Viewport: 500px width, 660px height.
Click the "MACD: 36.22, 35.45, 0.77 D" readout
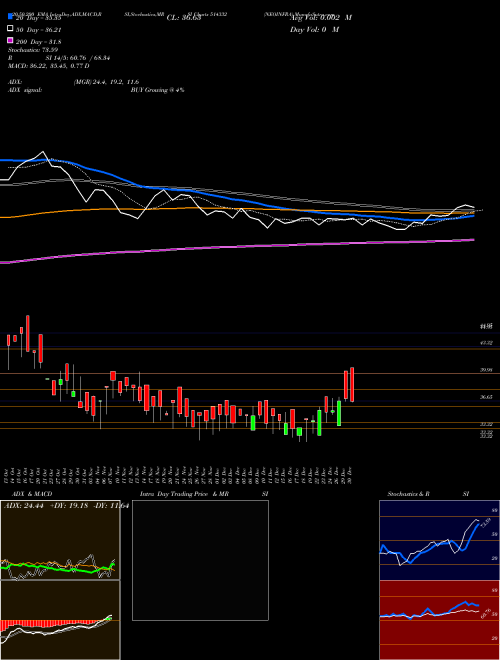tap(48, 66)
